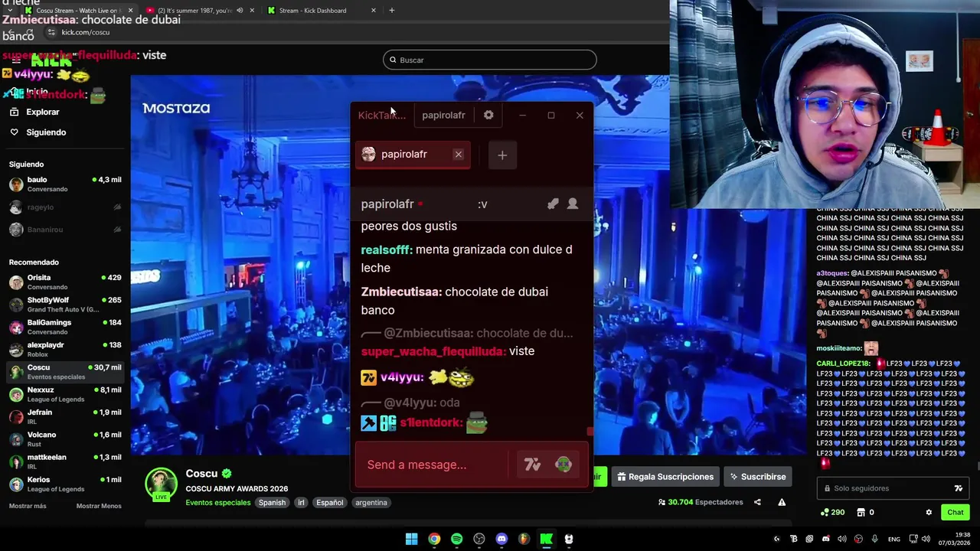980x551 pixels.
Task: Open Orisita recommended channel
Action: (x=65, y=282)
